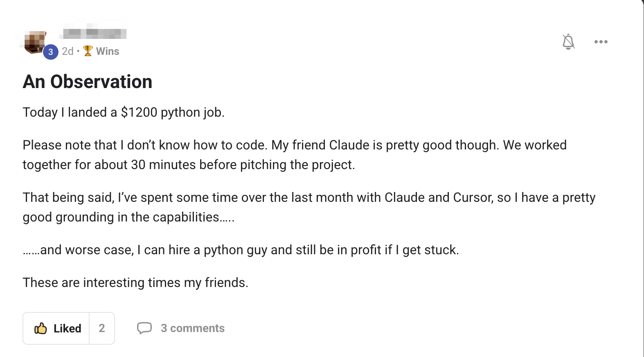Open the 3 comments link

[193, 328]
